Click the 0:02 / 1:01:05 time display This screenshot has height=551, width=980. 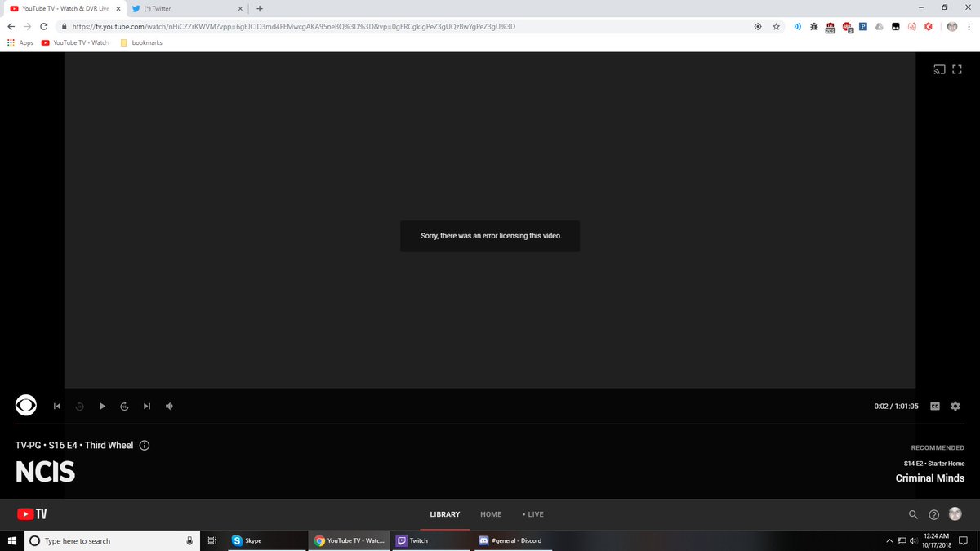tap(896, 407)
